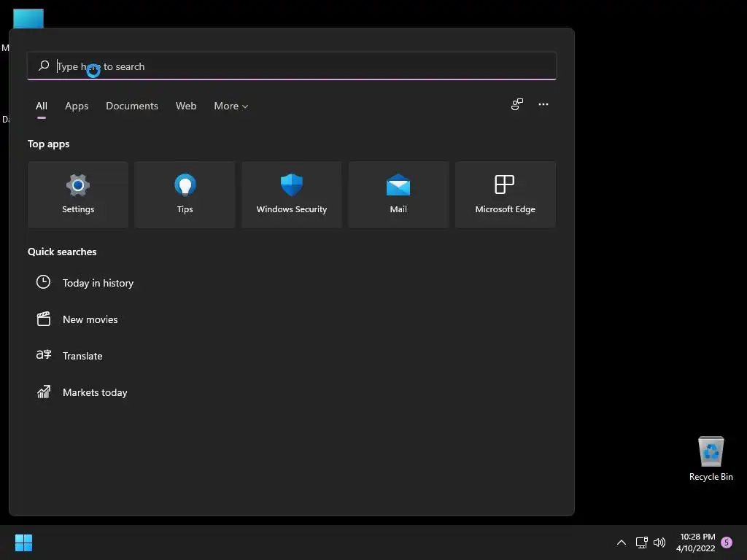Click the clapperboard icon for New movies
Viewport: 747px width, 560px height.
click(43, 319)
